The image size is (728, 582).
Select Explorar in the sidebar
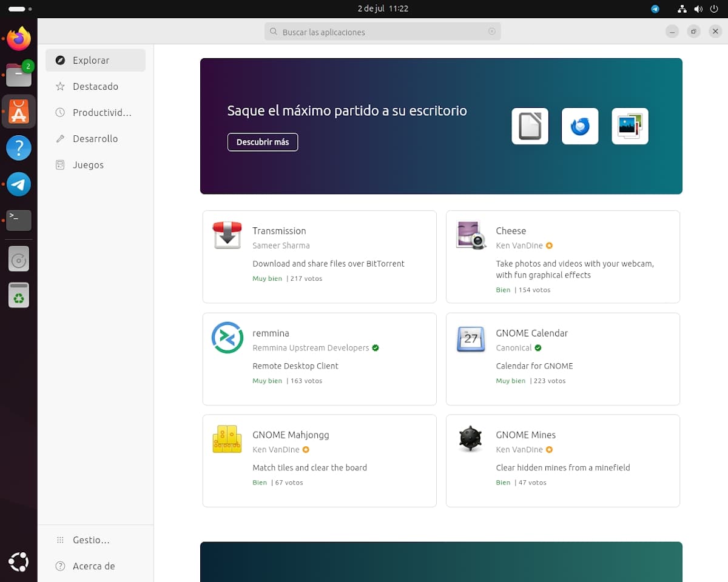95,60
